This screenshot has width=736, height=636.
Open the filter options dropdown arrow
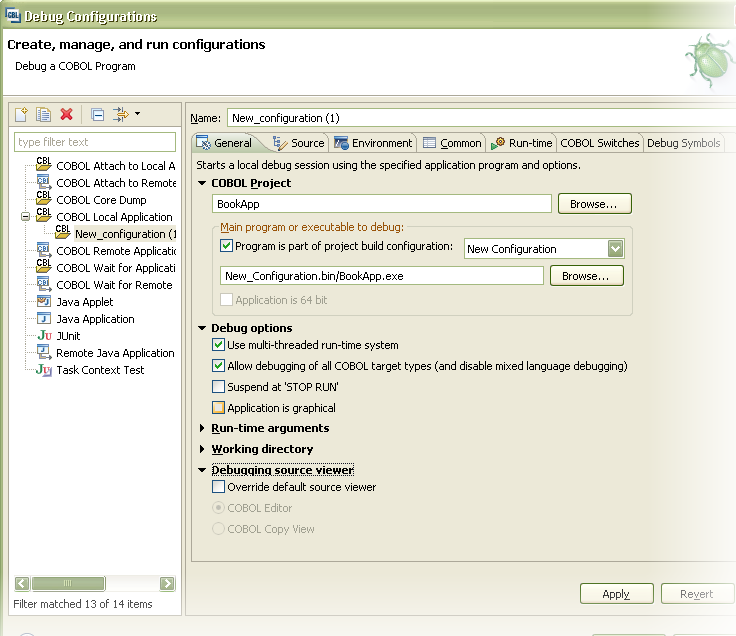click(138, 113)
